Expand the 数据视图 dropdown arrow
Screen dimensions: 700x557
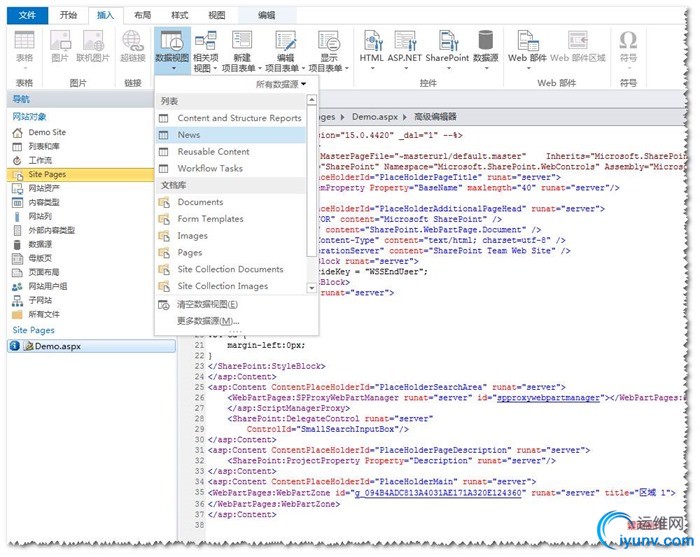click(x=173, y=69)
